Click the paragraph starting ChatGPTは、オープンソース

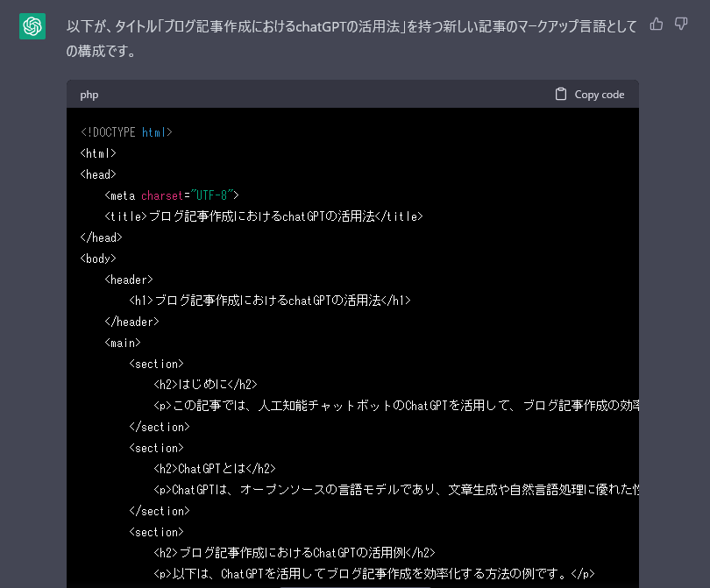click(396, 490)
